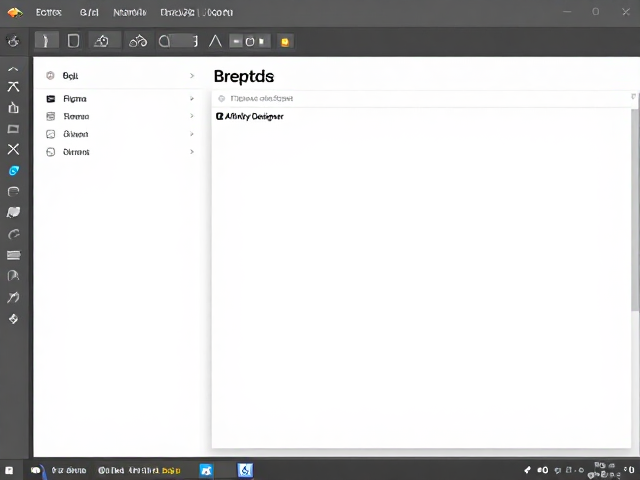This screenshot has height=480, width=640.
Task: Click the round icon beside "Bqjt"
Action: (x=50, y=76)
